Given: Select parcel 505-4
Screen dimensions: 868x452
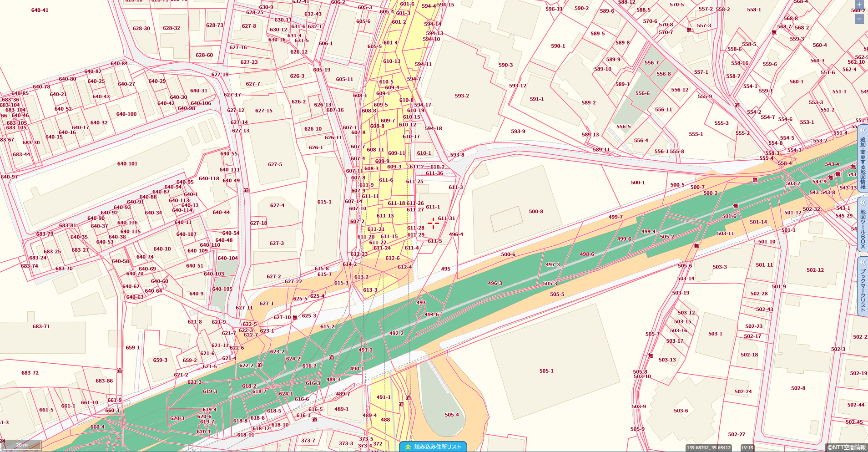Looking at the screenshot, I should point(452,415).
